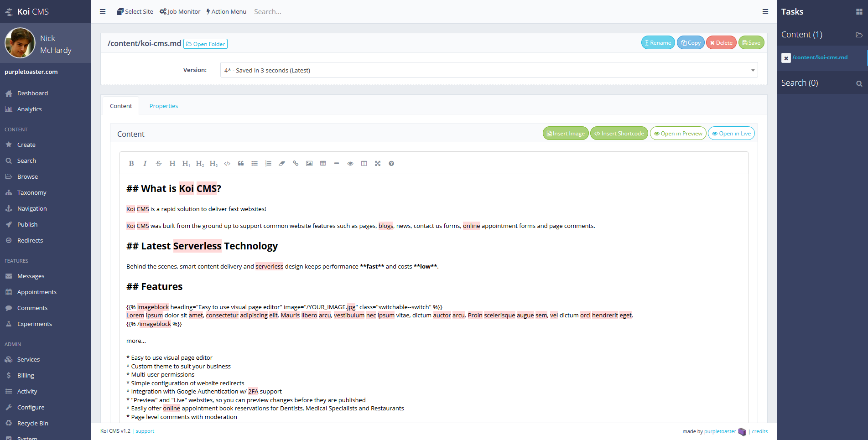Click the Open Folder button
This screenshot has height=440, width=868.
(205, 44)
